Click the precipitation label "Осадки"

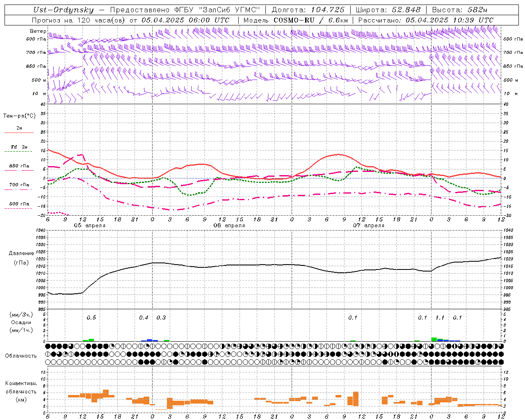(21, 322)
